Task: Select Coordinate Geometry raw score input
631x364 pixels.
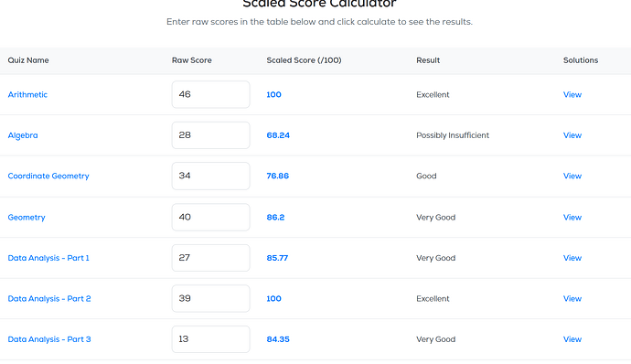Action: [211, 176]
